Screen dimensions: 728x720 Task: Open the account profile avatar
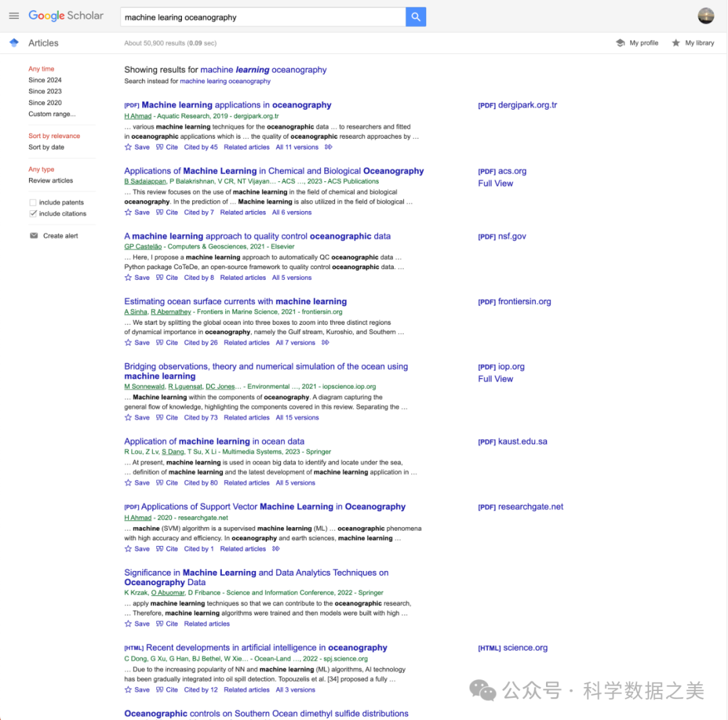[x=706, y=16]
